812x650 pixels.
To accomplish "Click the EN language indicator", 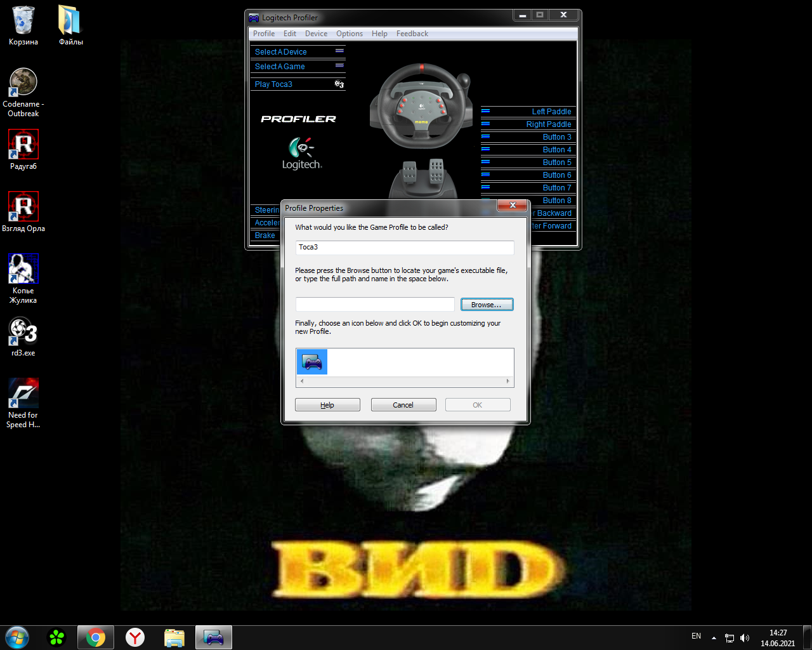I will 696,636.
